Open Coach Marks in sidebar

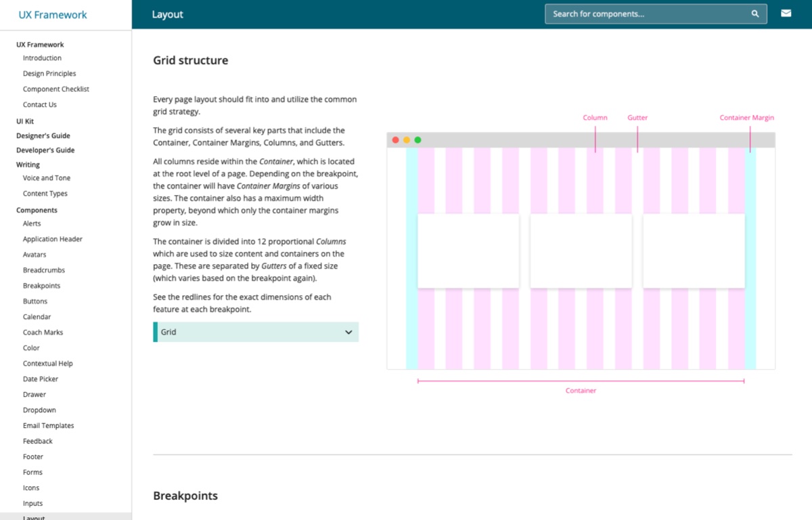(43, 332)
